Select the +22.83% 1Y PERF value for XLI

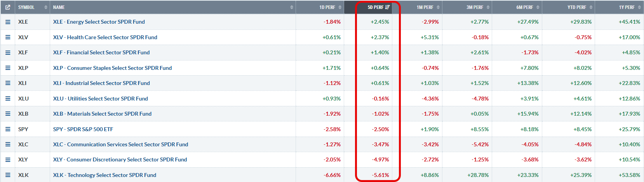[629, 83]
